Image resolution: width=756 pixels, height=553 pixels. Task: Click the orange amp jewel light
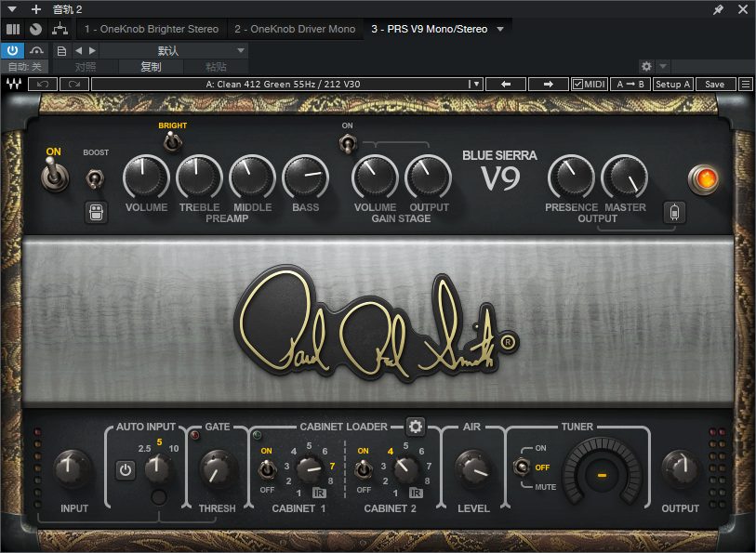[703, 179]
